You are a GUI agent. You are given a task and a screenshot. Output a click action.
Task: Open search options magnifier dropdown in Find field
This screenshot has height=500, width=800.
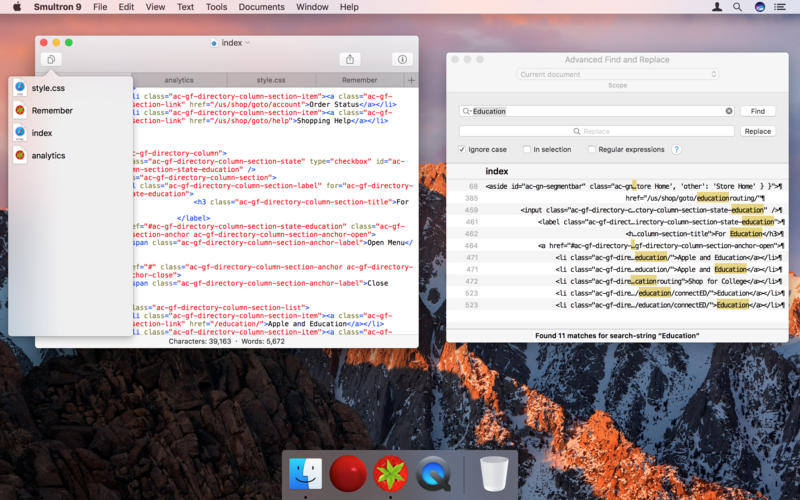coord(467,111)
